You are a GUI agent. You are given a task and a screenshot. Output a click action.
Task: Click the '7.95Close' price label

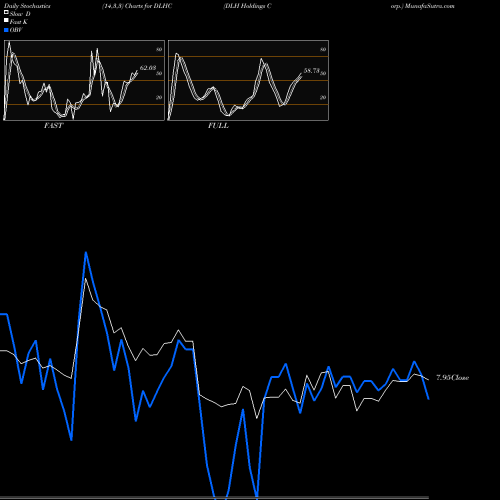(x=453, y=378)
